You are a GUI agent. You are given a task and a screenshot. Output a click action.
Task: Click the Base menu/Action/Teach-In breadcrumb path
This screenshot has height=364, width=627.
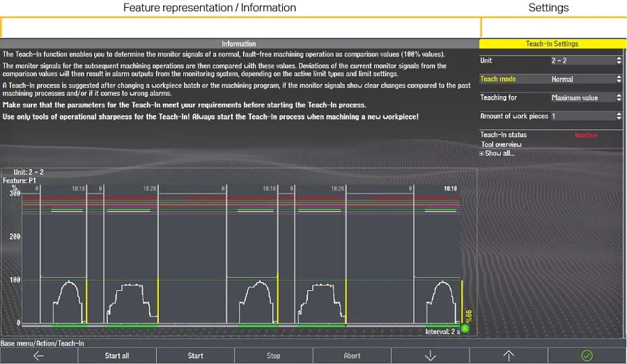pos(42,343)
